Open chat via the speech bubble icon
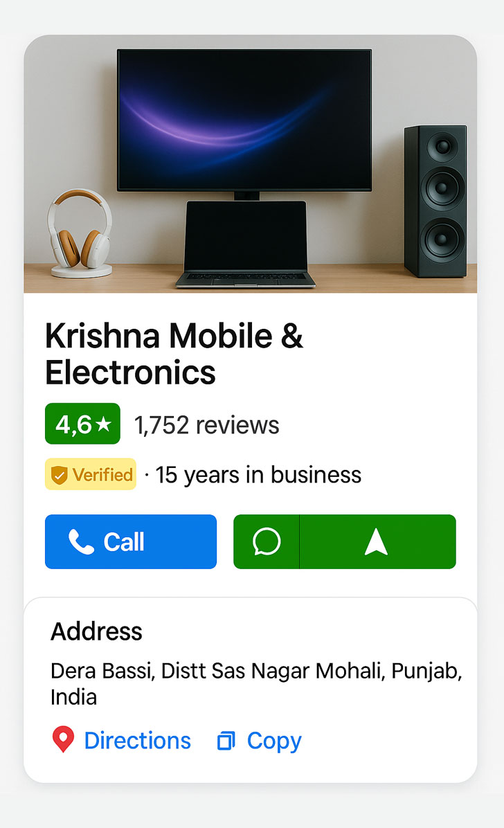 267,541
